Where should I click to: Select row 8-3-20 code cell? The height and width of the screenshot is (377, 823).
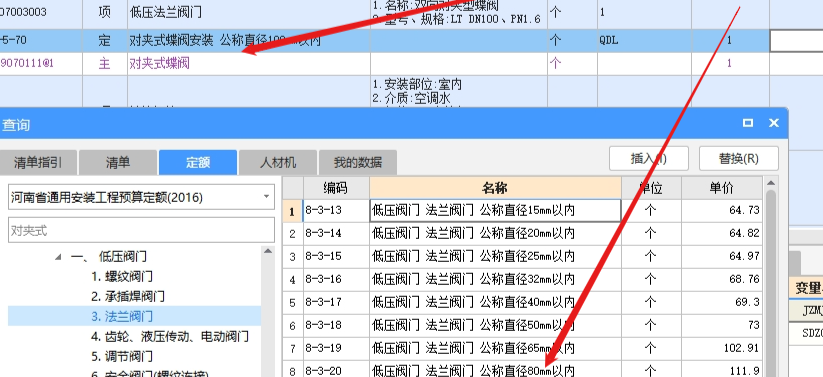[336, 370]
